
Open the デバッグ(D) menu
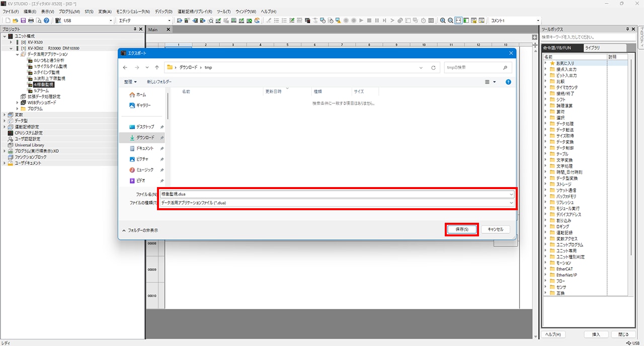pos(163,11)
